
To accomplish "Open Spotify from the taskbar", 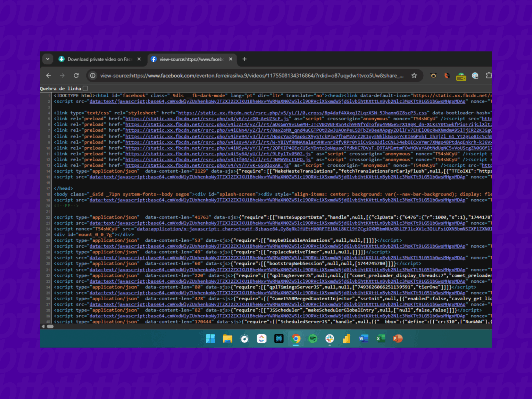I will pos(313,339).
